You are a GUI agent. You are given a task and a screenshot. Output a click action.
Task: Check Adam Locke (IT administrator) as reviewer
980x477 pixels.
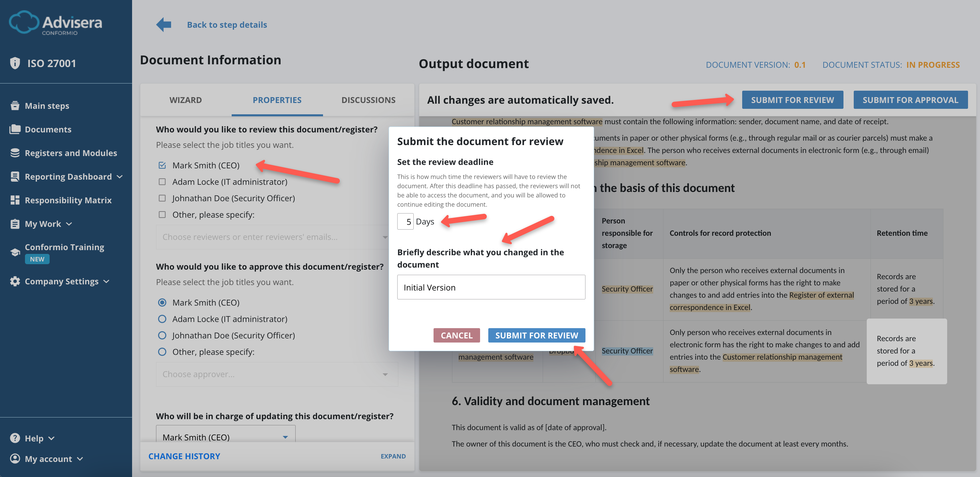162,181
